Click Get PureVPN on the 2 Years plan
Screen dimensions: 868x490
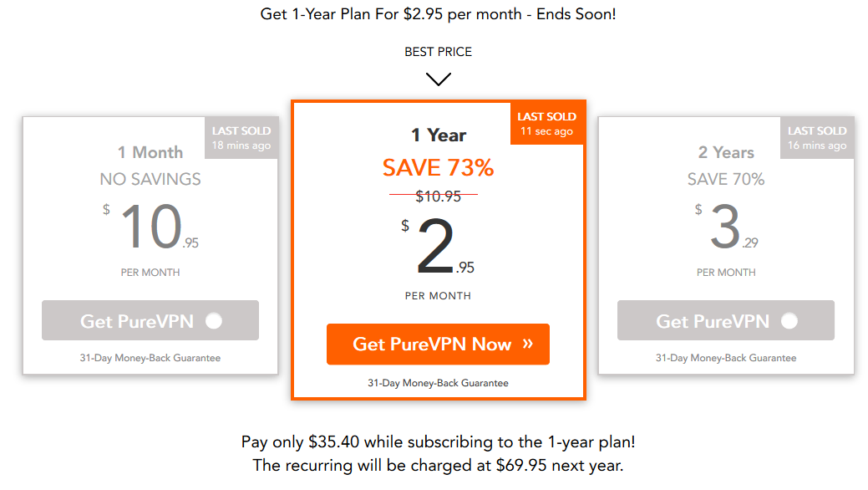[x=725, y=320]
